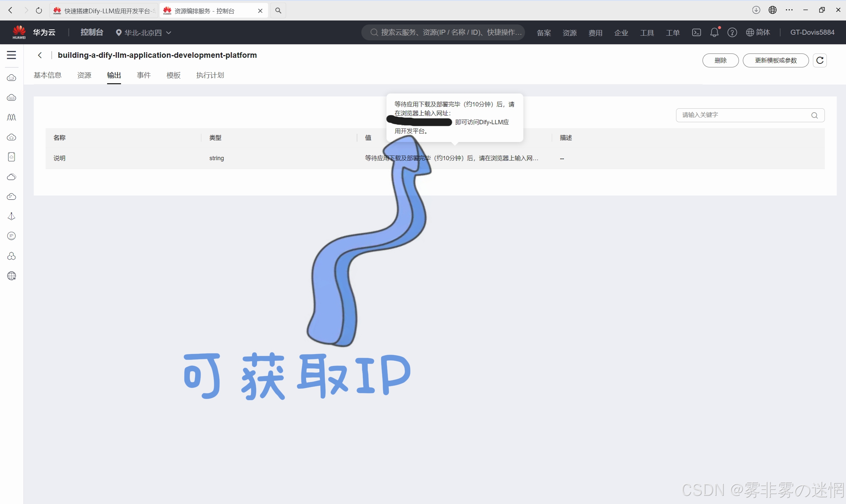The image size is (846, 504).
Task: Open the three-circles cluster sidebar icon
Action: click(12, 256)
